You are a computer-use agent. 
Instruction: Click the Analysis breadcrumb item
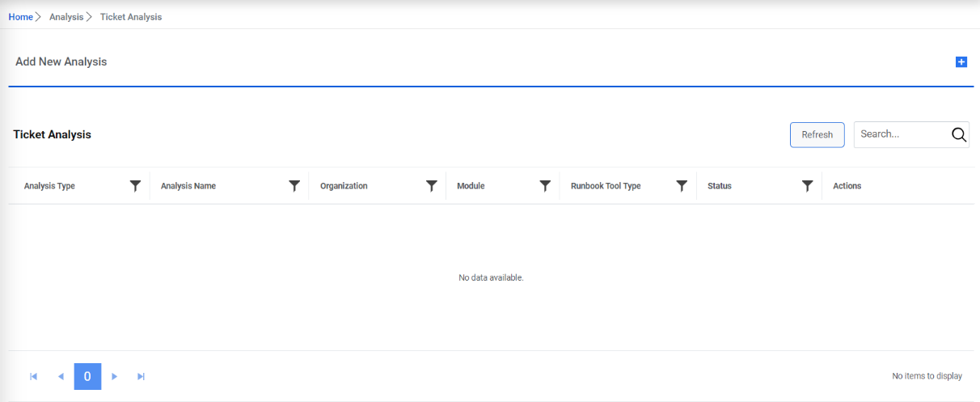click(x=66, y=17)
